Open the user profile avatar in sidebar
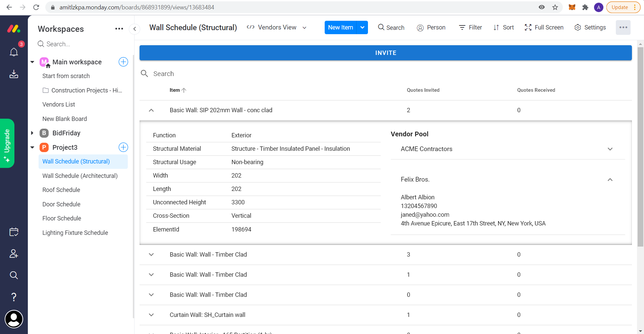Screen dimensions: 644x334 coord(14,319)
